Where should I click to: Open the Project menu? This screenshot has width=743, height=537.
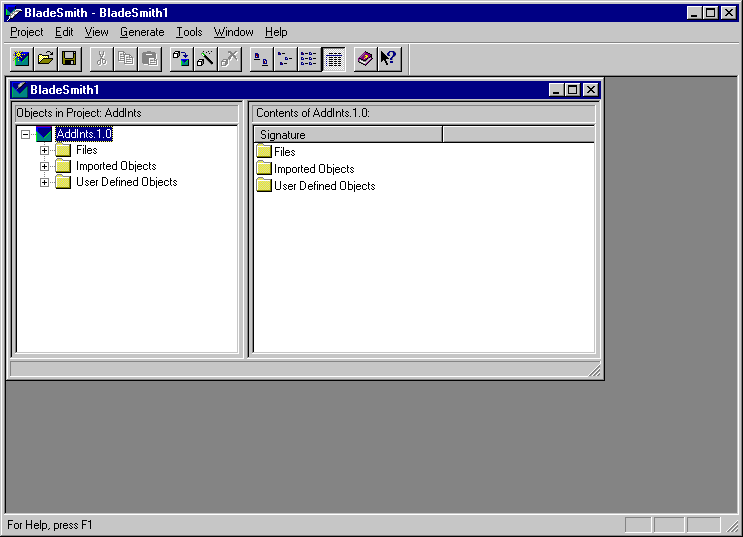point(27,32)
